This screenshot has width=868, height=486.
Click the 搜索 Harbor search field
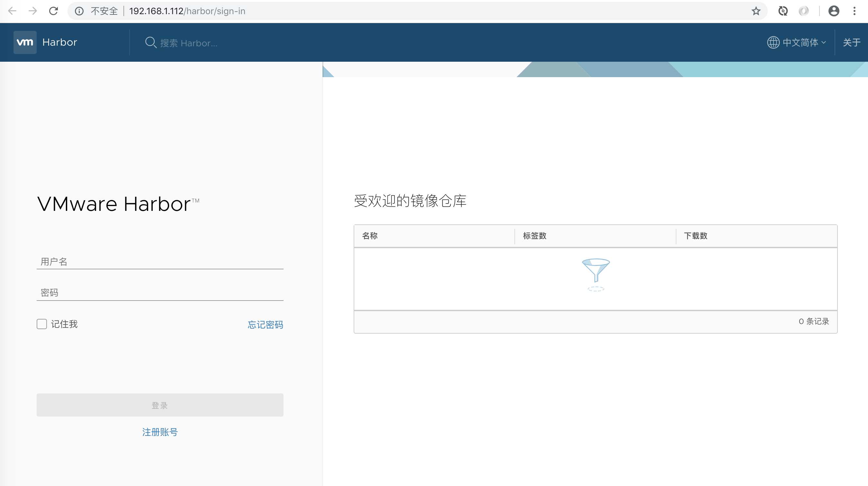click(189, 43)
